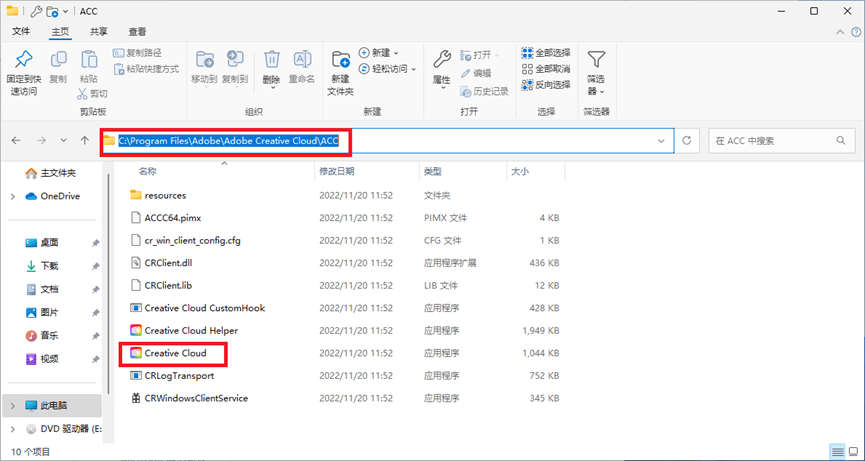Click Paste shortcut option
The width and height of the screenshot is (865, 461).
tap(146, 69)
